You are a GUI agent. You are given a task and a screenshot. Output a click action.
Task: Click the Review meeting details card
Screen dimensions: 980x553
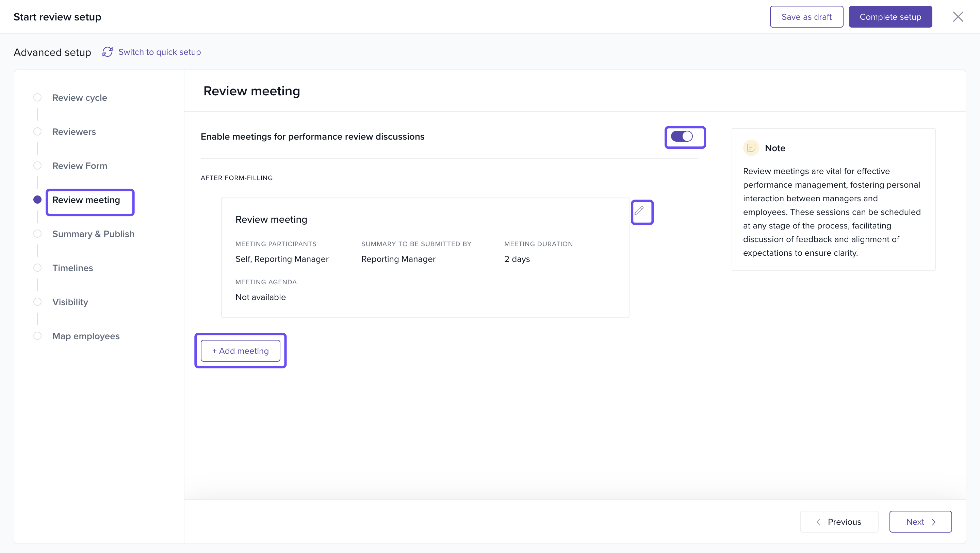click(x=425, y=257)
